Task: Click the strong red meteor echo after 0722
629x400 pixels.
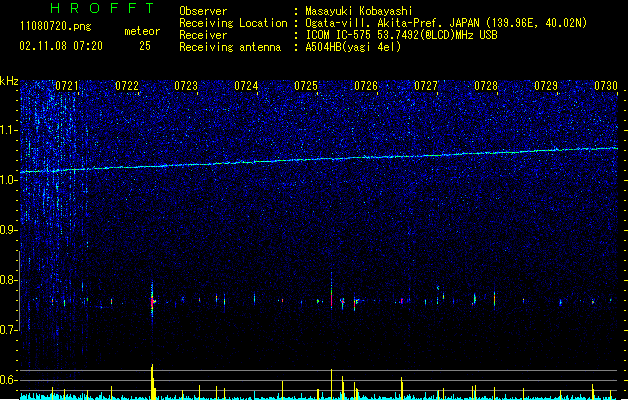Action: click(152, 302)
